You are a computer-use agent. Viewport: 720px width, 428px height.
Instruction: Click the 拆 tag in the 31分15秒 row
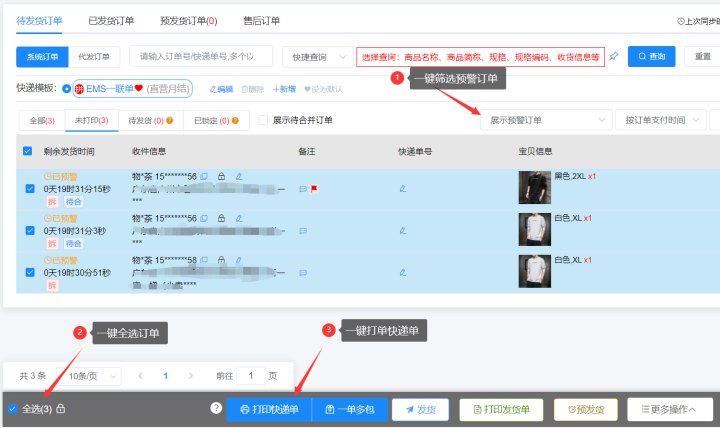pyautogui.click(x=52, y=202)
